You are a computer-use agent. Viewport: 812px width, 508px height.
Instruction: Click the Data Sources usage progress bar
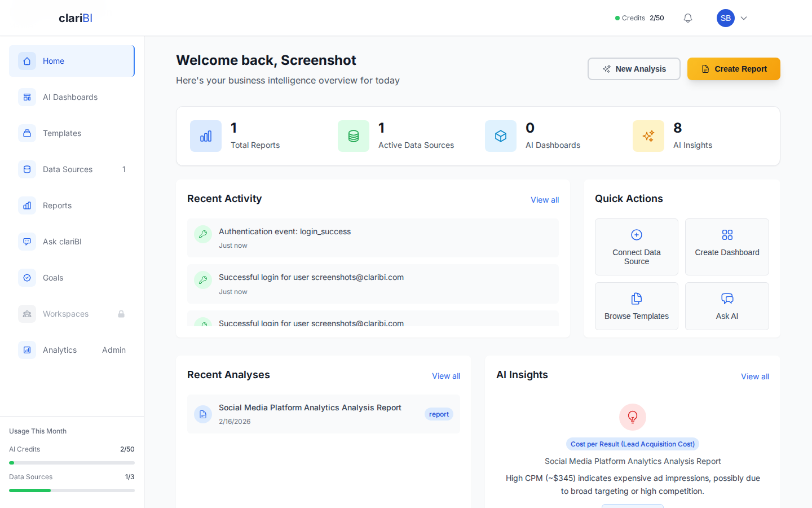click(72, 490)
